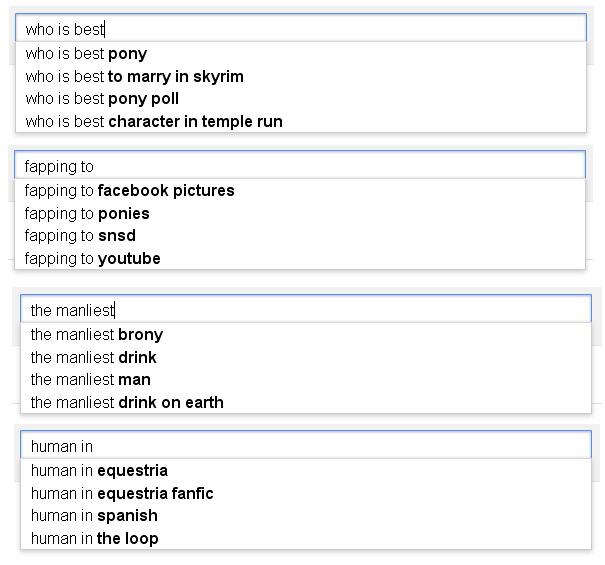Click the 'the manliest' search input

(305, 310)
